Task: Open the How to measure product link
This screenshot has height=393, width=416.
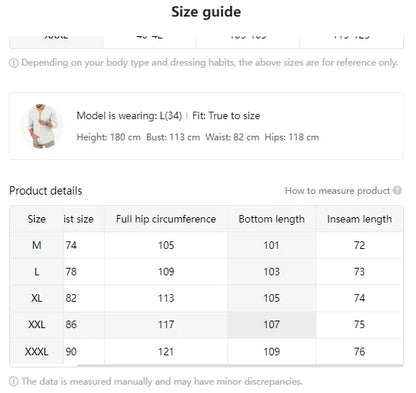Action: pos(337,191)
